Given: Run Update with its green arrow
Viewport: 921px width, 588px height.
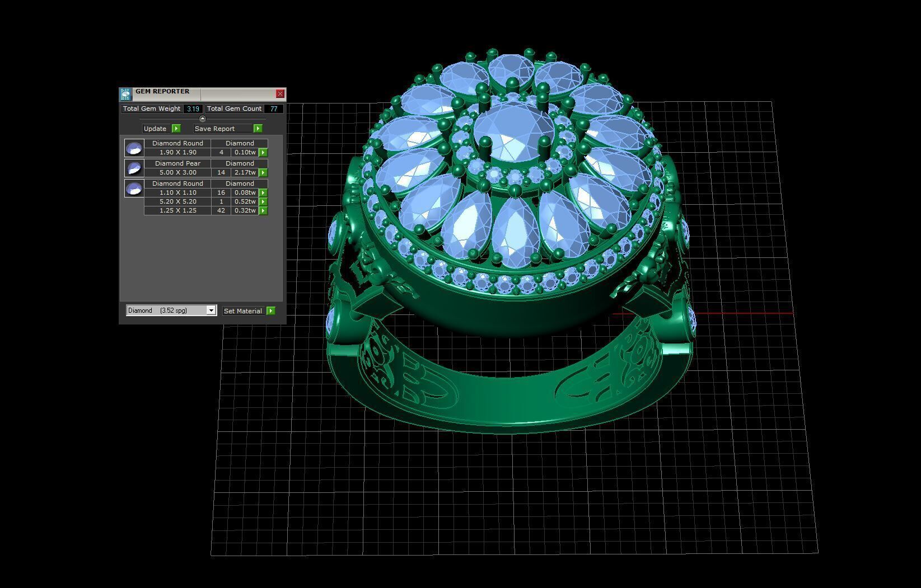Looking at the screenshot, I should click(x=176, y=129).
